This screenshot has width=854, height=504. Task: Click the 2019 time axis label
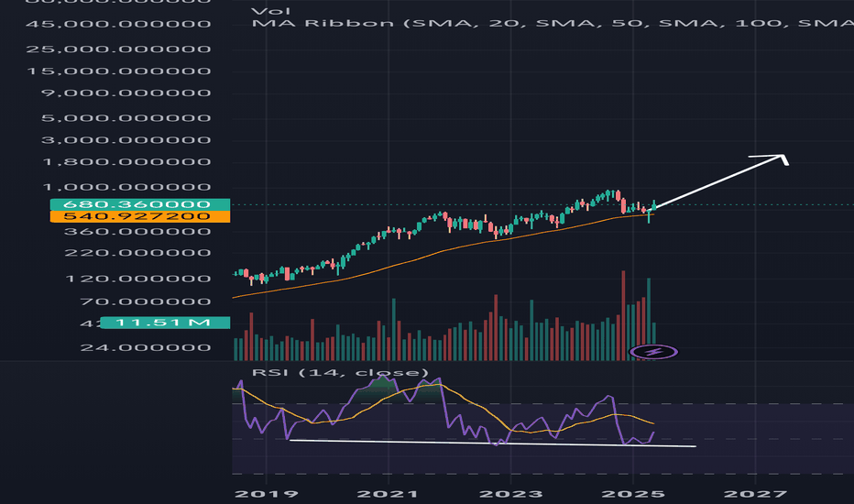click(267, 494)
